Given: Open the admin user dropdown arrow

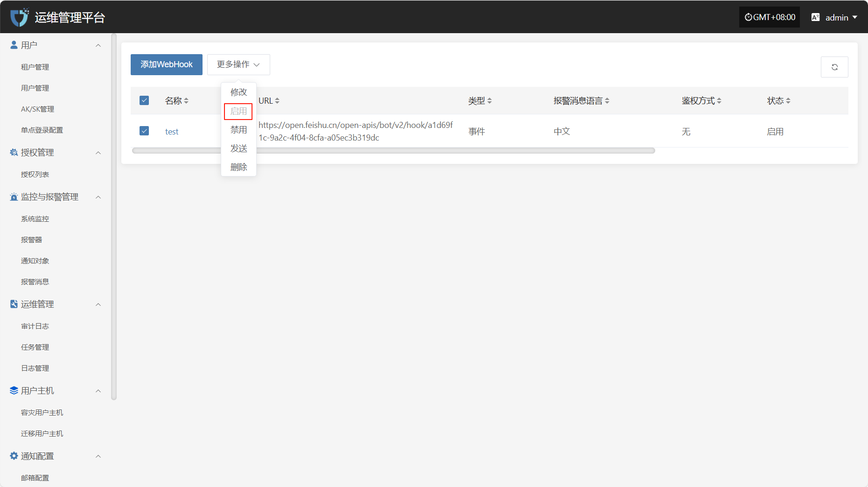Looking at the screenshot, I should point(855,17).
